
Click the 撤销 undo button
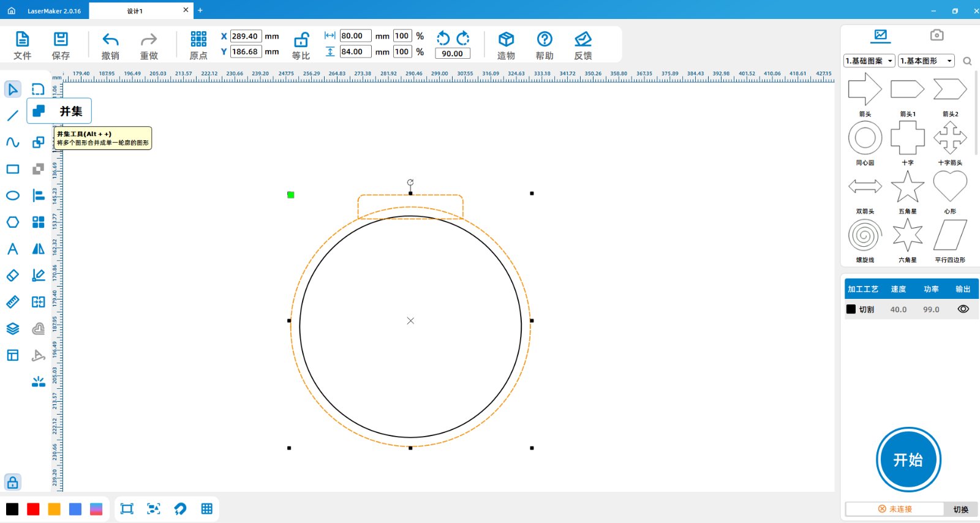point(110,45)
